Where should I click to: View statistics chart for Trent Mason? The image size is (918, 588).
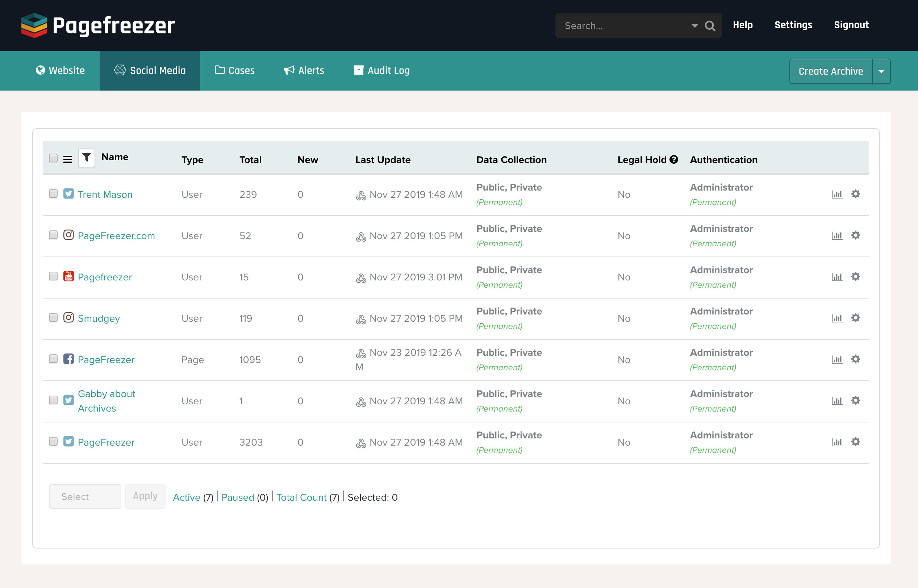(x=837, y=194)
